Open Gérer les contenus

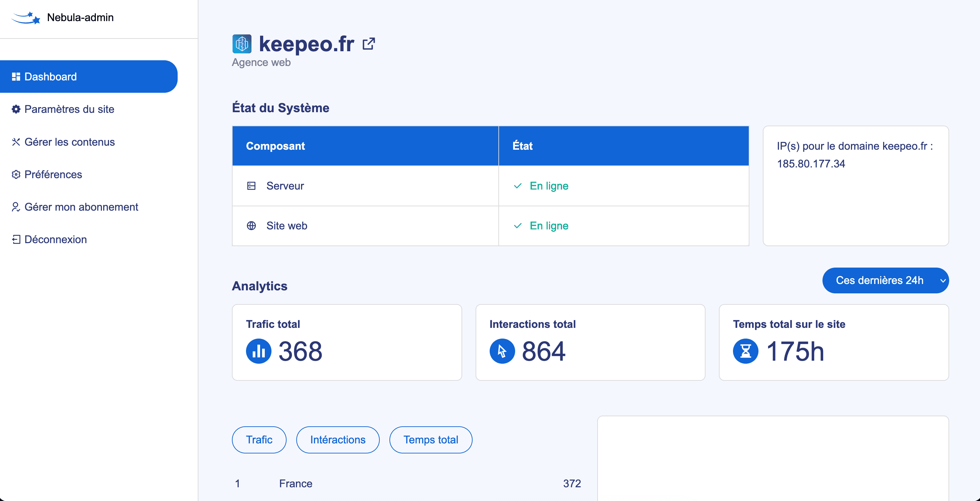click(x=63, y=142)
